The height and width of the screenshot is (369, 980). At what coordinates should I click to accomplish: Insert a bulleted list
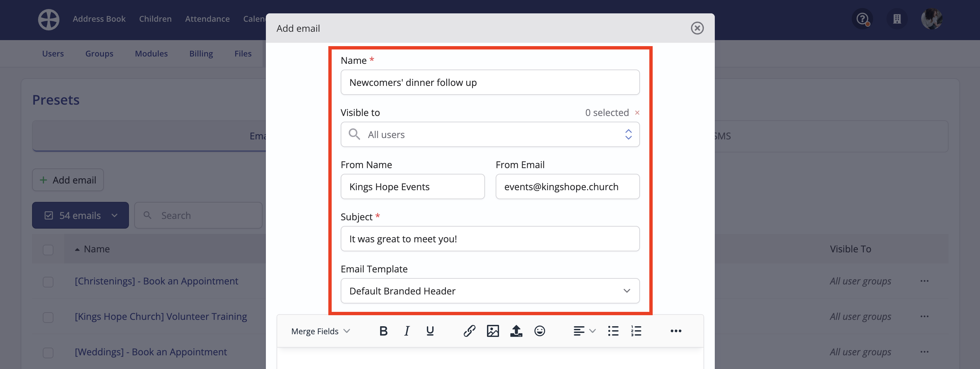613,331
